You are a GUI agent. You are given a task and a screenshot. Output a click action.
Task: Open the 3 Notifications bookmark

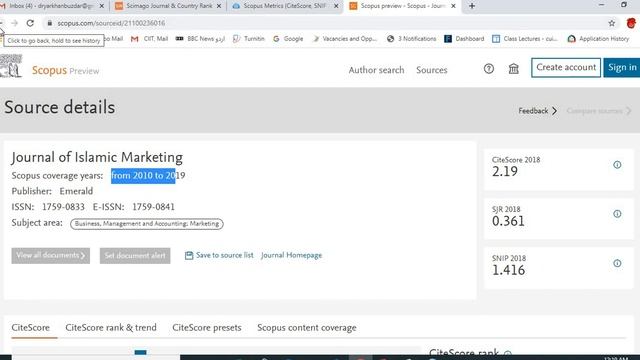point(411,39)
